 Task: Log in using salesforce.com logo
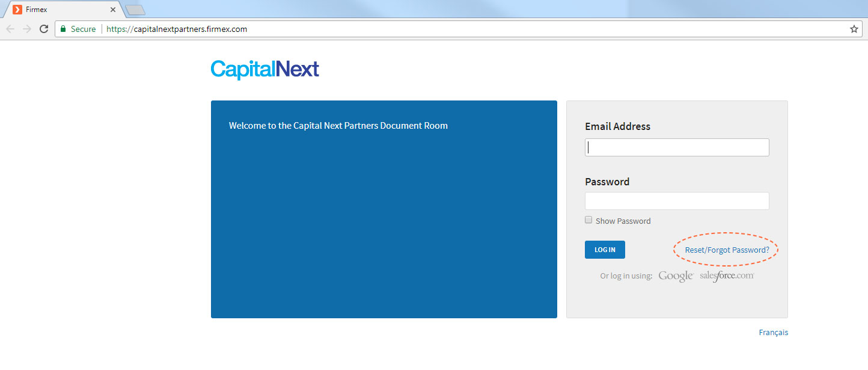coord(727,276)
